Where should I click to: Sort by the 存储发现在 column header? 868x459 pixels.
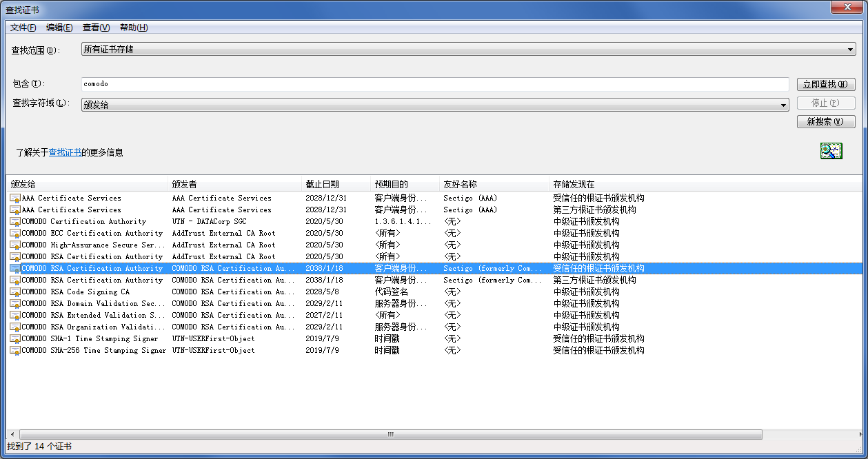tap(705, 184)
